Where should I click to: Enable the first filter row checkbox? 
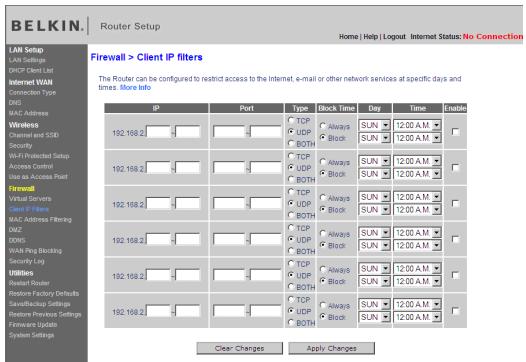click(455, 132)
